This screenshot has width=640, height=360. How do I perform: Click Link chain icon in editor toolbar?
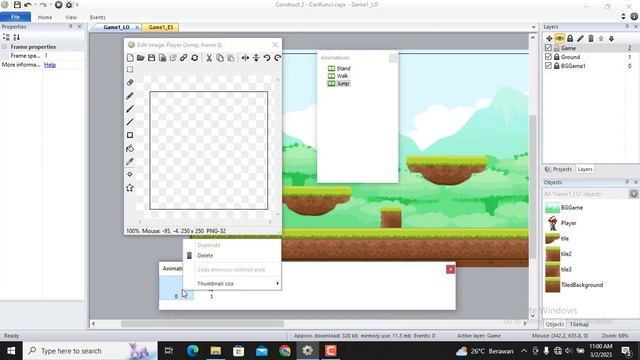click(184, 58)
